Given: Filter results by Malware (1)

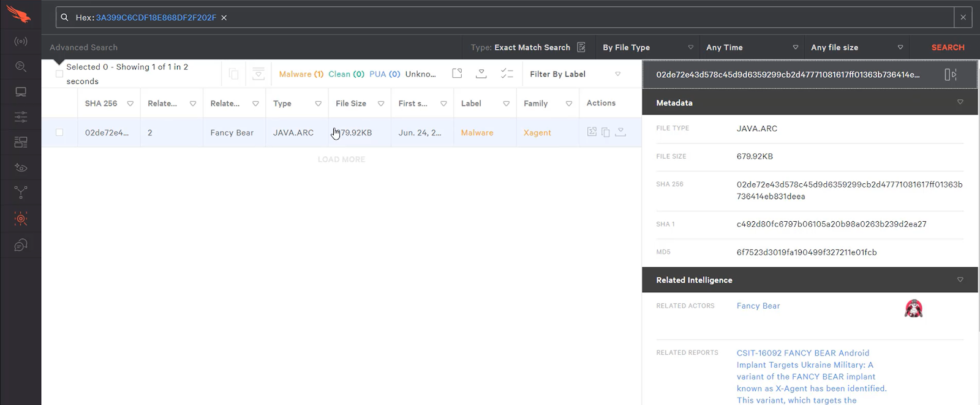Looking at the screenshot, I should (301, 74).
